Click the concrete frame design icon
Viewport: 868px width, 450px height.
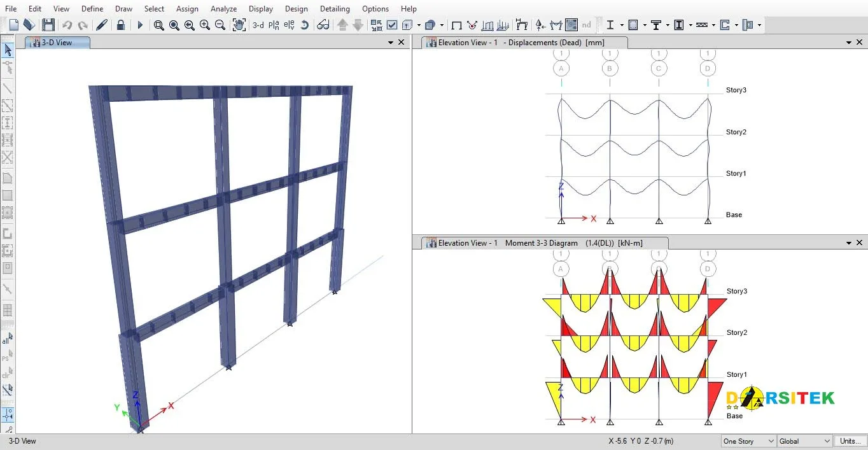[633, 25]
